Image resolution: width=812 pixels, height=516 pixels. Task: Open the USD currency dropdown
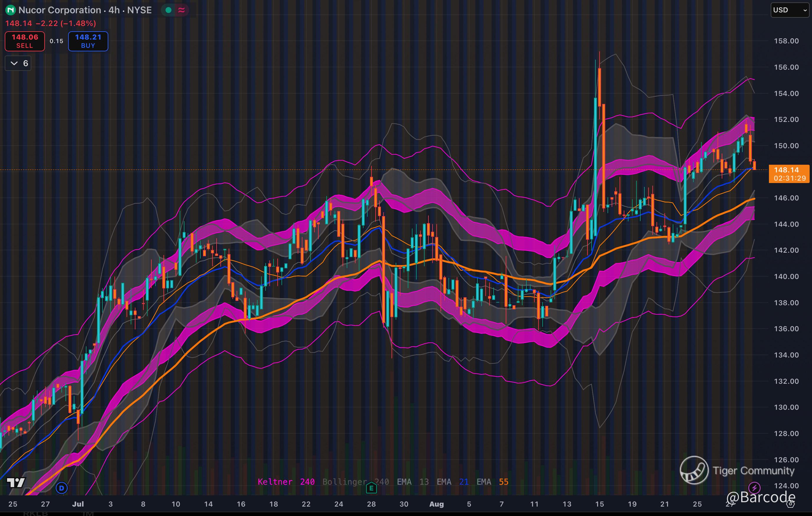[x=790, y=10]
